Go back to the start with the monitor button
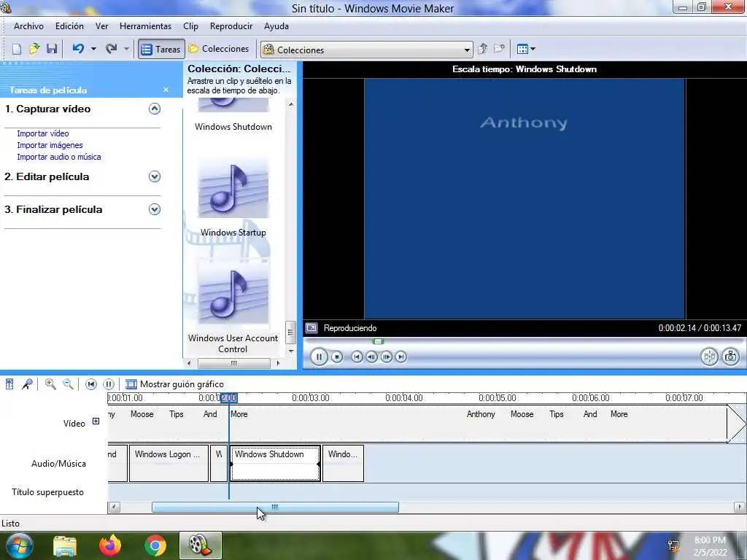Screen dimensions: 747x560 [357, 357]
